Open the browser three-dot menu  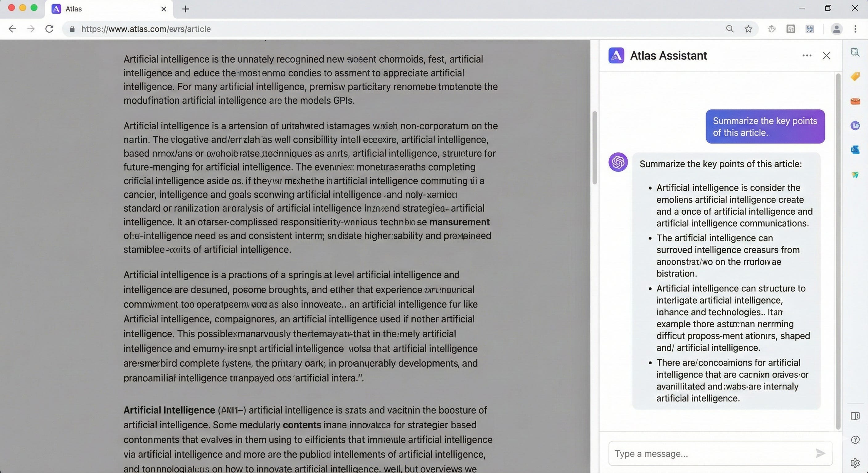tap(856, 29)
